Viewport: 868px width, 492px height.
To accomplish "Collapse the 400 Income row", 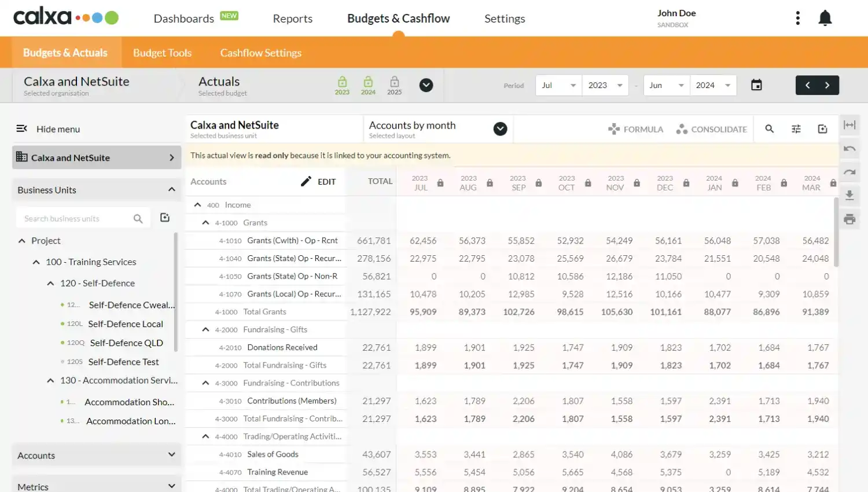I will (x=197, y=204).
